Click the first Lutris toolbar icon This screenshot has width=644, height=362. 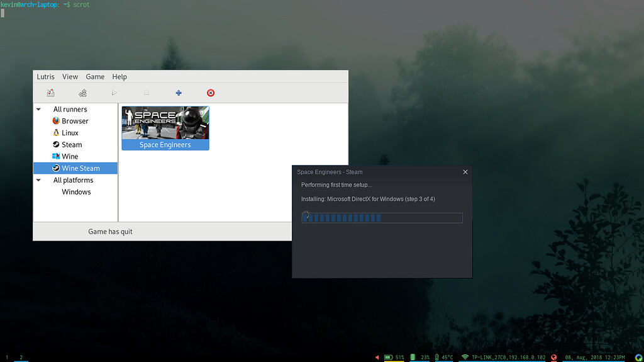[50, 93]
